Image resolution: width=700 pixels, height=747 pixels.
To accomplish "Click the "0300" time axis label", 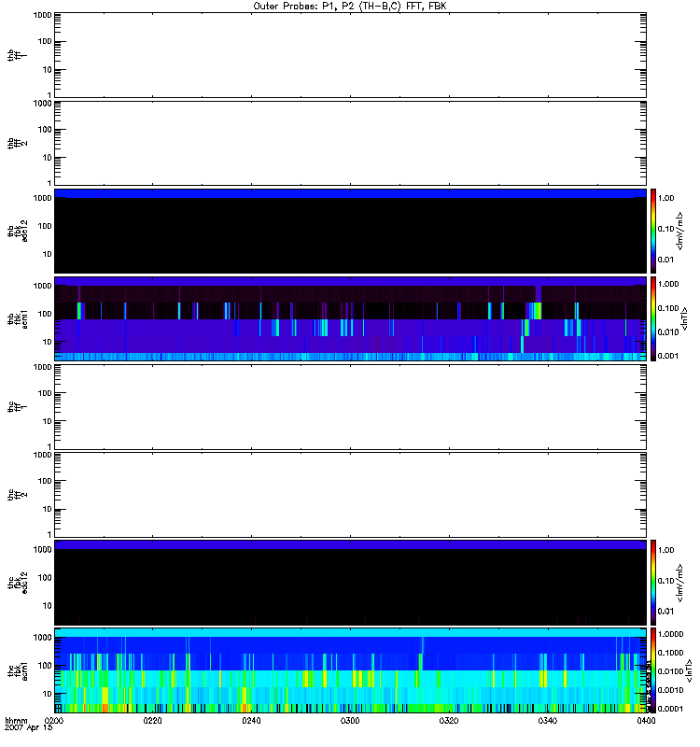I will [x=350, y=721].
